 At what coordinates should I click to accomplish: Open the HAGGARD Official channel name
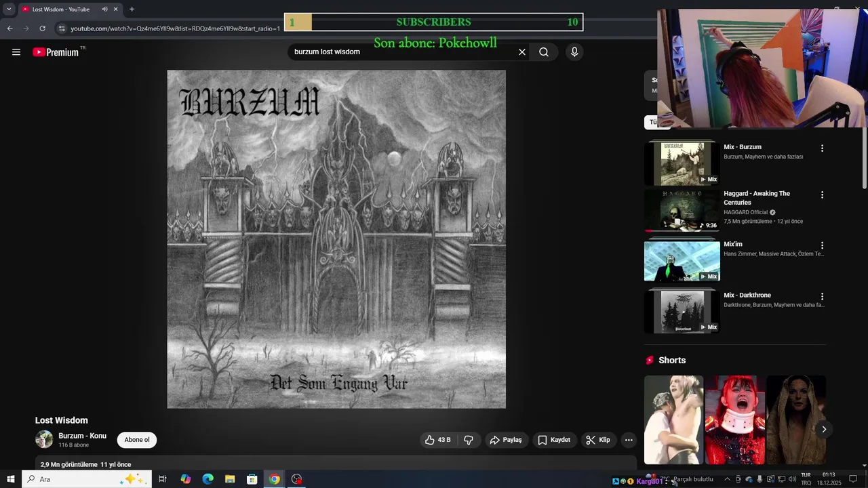[x=745, y=212]
